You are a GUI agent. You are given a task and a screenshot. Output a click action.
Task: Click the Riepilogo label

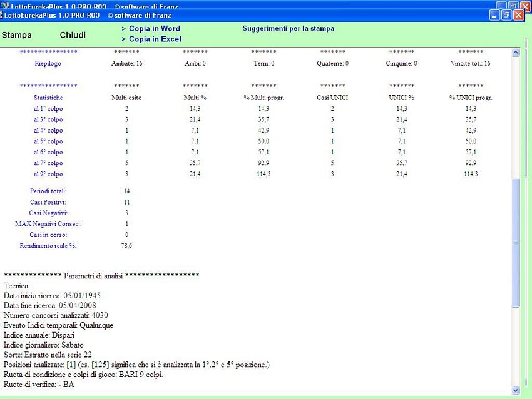point(48,63)
